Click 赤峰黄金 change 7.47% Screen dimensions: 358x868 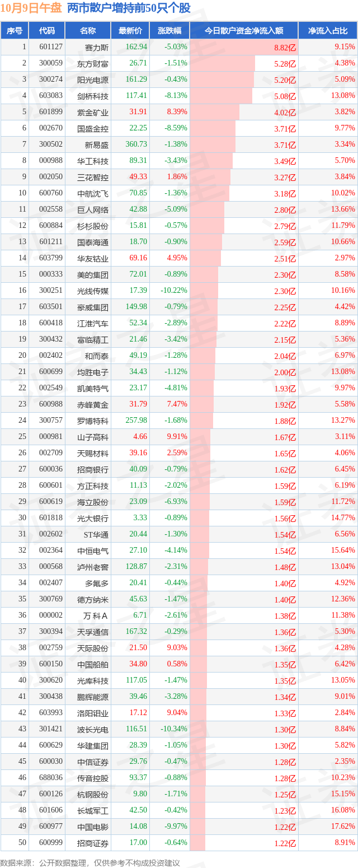tap(177, 404)
